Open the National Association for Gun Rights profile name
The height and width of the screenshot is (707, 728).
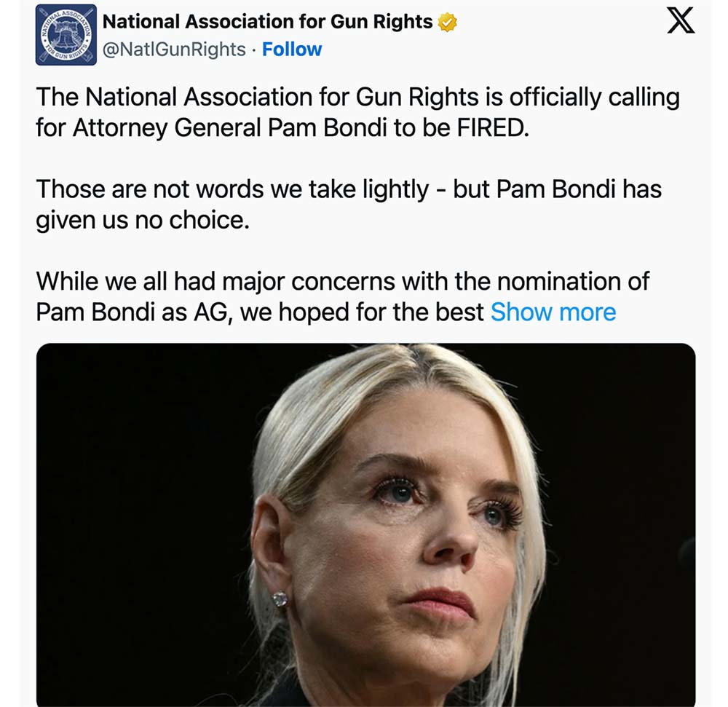[267, 22]
